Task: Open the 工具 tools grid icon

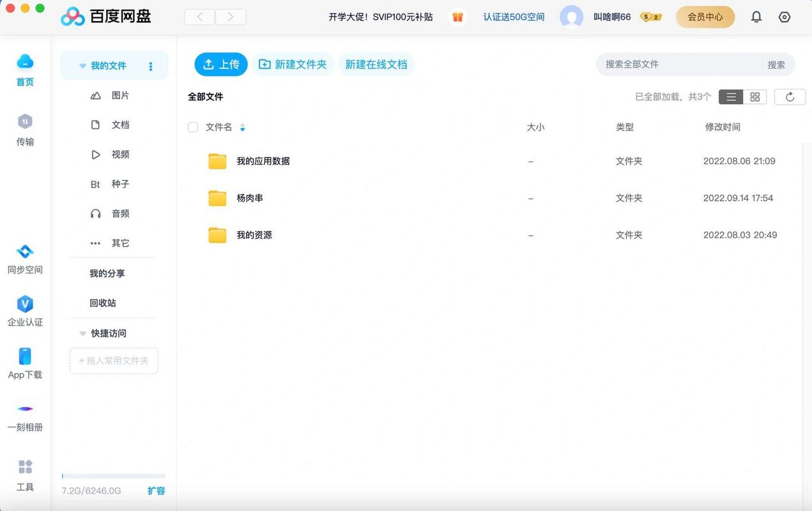Action: pyautogui.click(x=25, y=467)
